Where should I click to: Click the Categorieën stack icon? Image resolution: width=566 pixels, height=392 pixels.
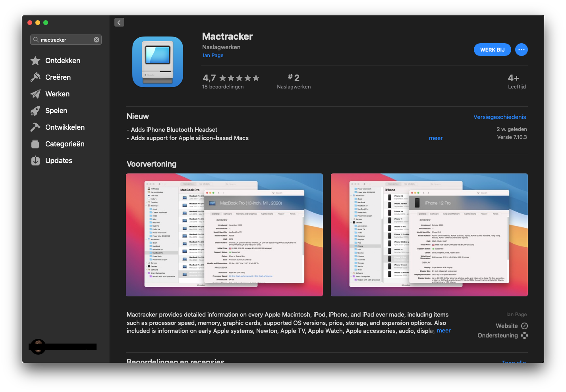pyautogui.click(x=35, y=144)
